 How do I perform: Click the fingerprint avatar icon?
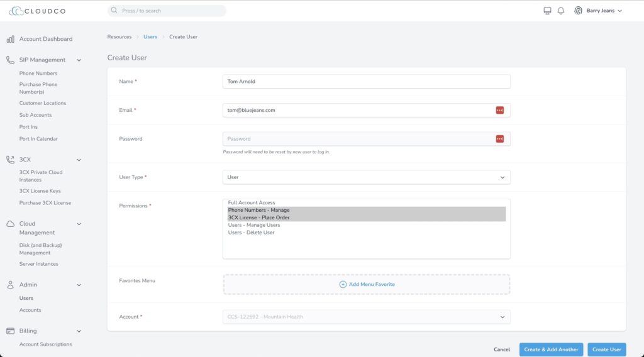pos(578,11)
